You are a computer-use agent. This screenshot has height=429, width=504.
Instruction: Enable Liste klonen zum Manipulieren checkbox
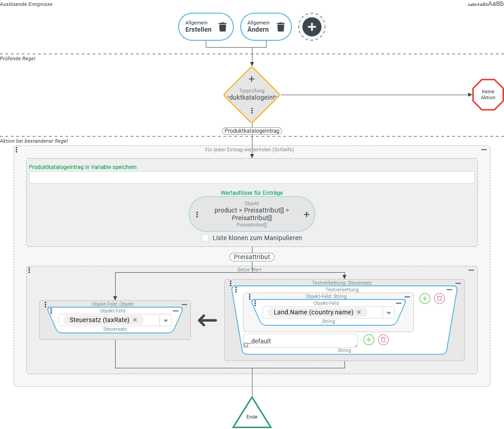(x=205, y=238)
